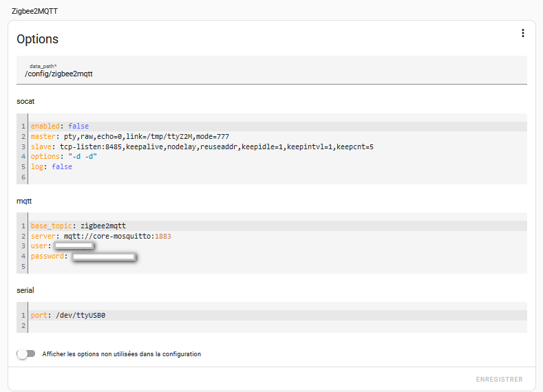The height and width of the screenshot is (392, 543).
Task: Click the 'Afficher les options non utilisées' label
Action: pyautogui.click(x=122, y=354)
